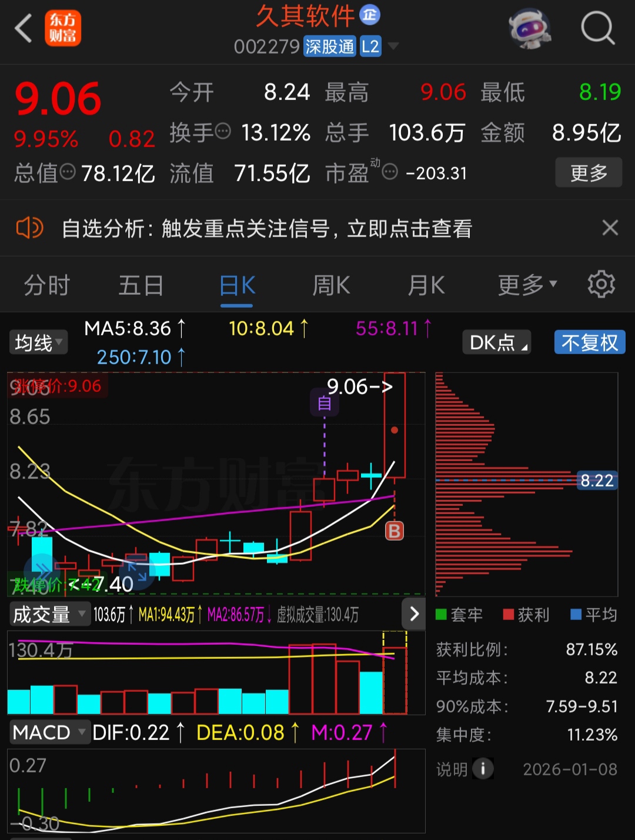Open the MACD indicator dropdown

pyautogui.click(x=49, y=732)
